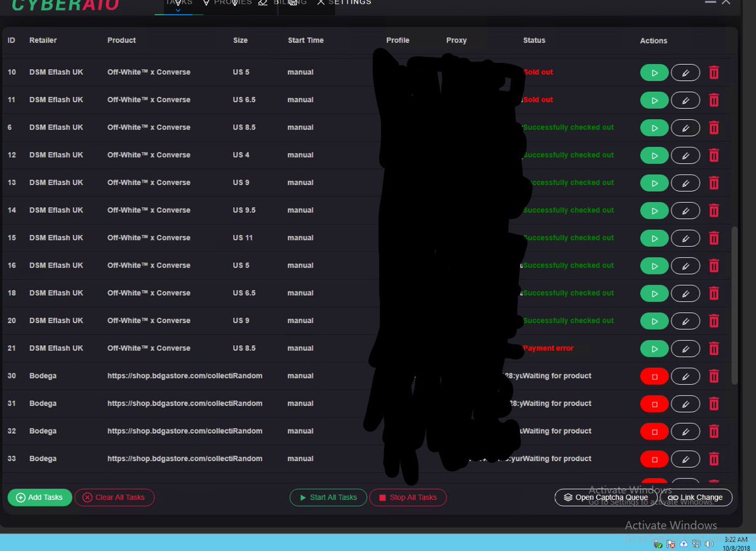The height and width of the screenshot is (551, 756).
Task: Click Off-White x Converse product in task 20
Action: (149, 321)
